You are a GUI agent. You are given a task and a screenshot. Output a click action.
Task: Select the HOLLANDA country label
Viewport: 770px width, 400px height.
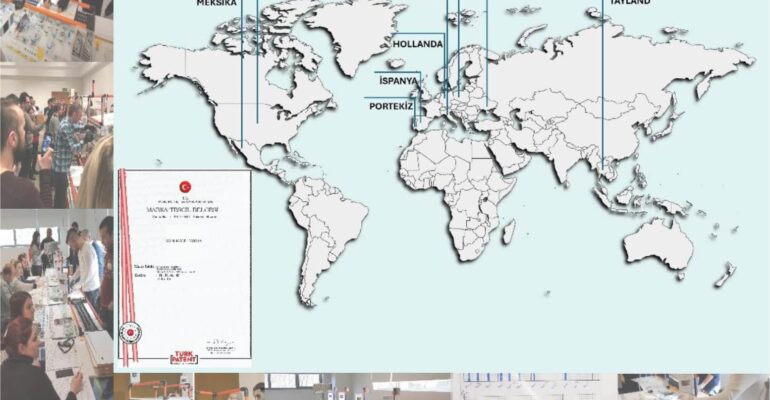(416, 45)
